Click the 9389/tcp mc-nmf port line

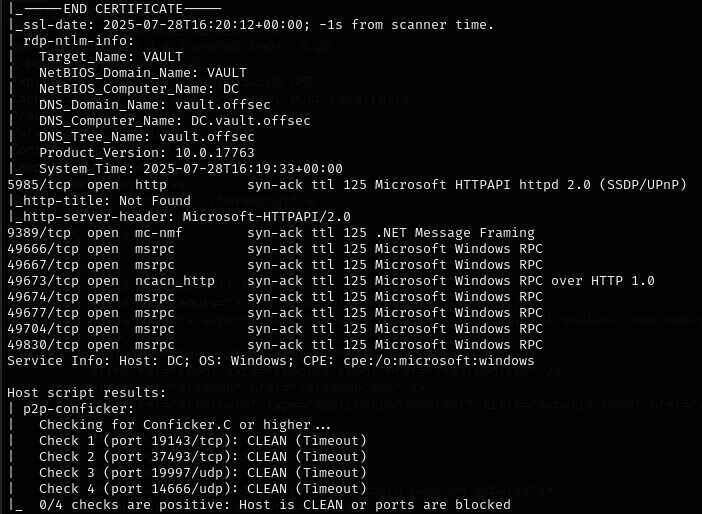tap(270, 233)
